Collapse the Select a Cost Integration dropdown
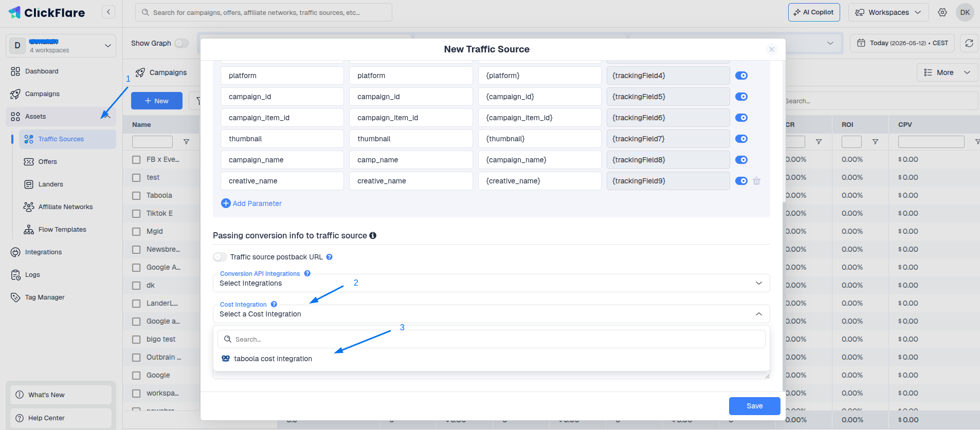 pyautogui.click(x=491, y=314)
